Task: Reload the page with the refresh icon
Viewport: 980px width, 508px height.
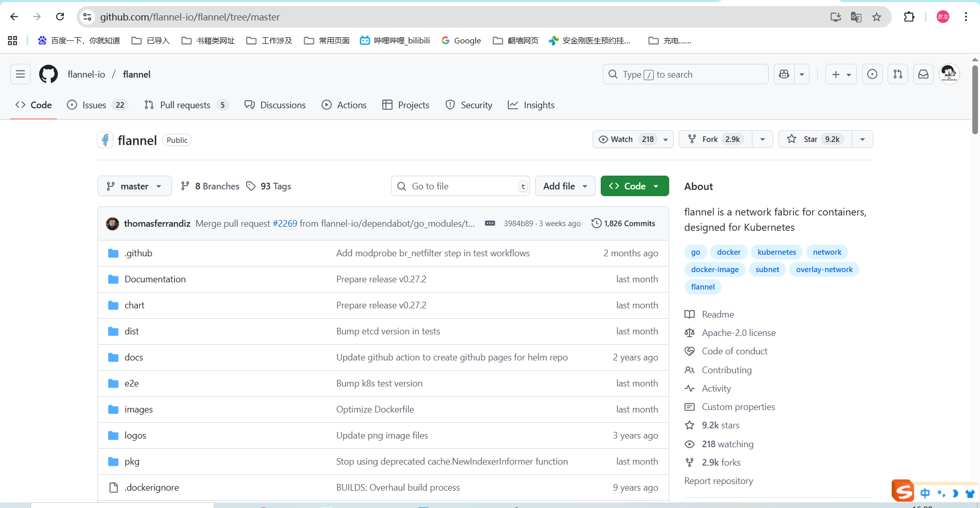Action: [x=60, y=17]
